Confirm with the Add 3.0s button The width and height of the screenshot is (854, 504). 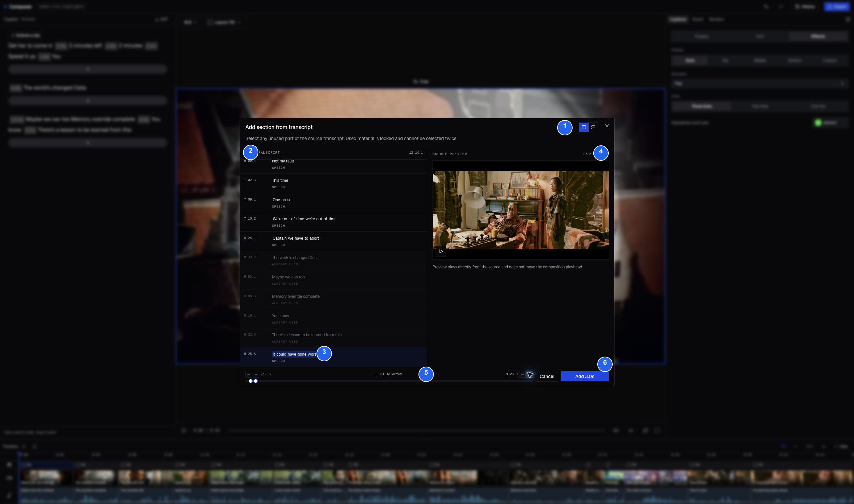click(x=584, y=376)
